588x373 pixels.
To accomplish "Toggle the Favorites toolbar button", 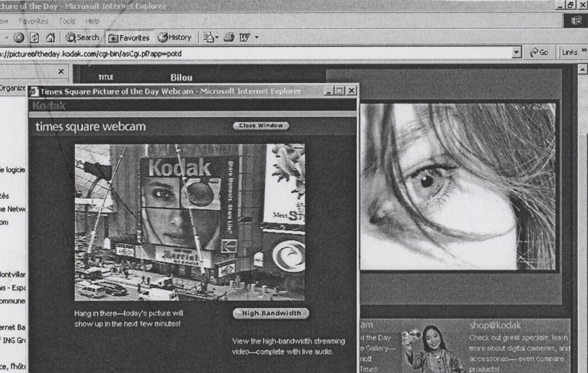I will (129, 38).
